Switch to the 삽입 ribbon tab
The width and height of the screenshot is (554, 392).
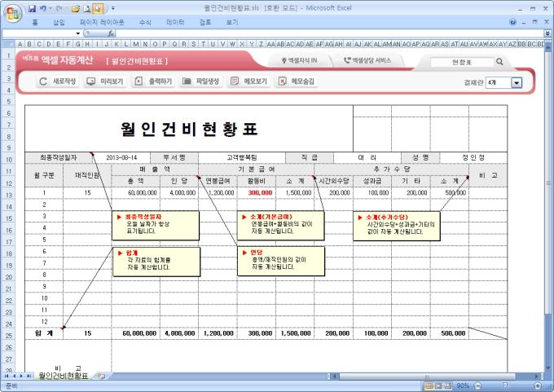59,22
